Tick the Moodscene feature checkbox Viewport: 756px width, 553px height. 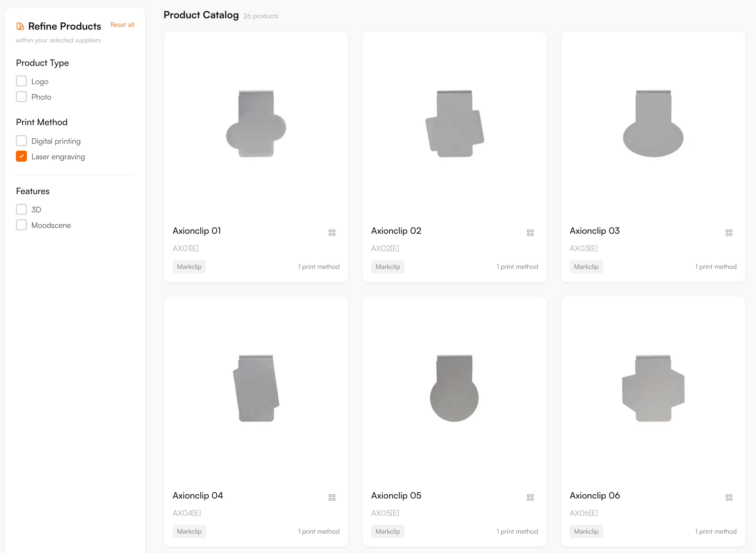click(x=21, y=225)
